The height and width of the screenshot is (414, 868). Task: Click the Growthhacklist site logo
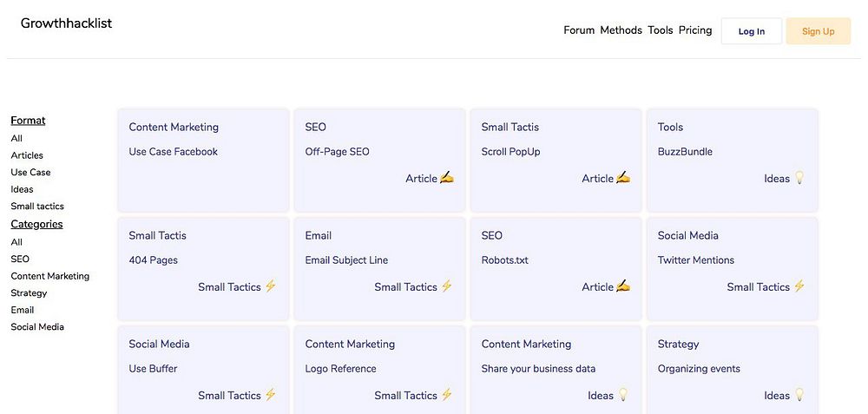click(66, 23)
